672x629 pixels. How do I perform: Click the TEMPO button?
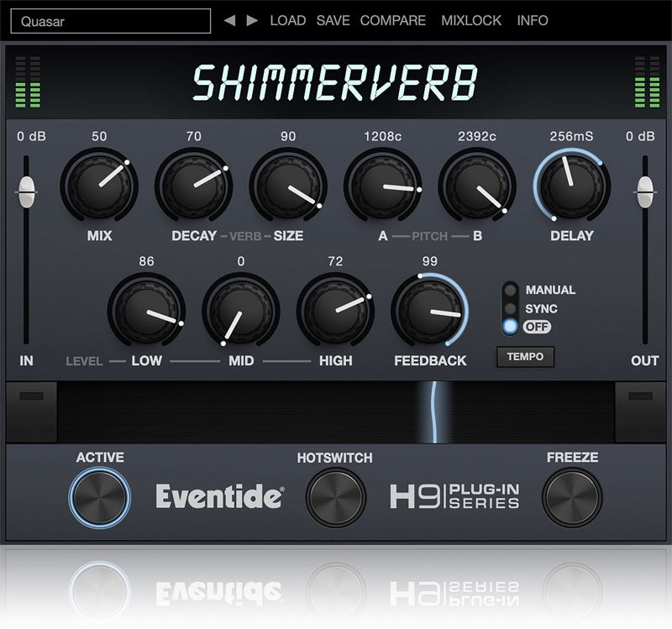[525, 357]
